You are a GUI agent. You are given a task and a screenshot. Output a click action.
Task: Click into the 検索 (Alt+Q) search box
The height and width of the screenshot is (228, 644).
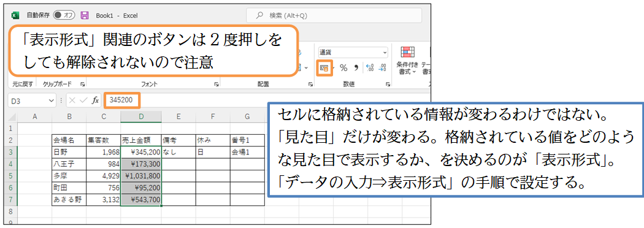[334, 15]
